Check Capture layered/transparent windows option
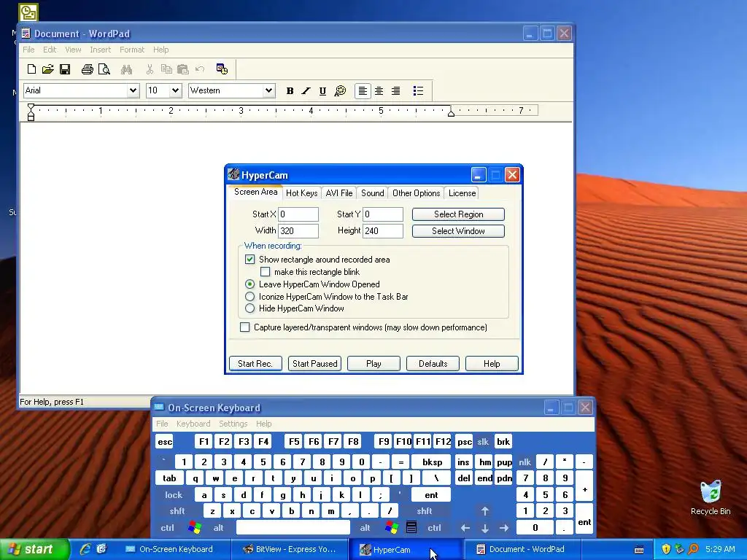The height and width of the screenshot is (560, 747). (245, 327)
